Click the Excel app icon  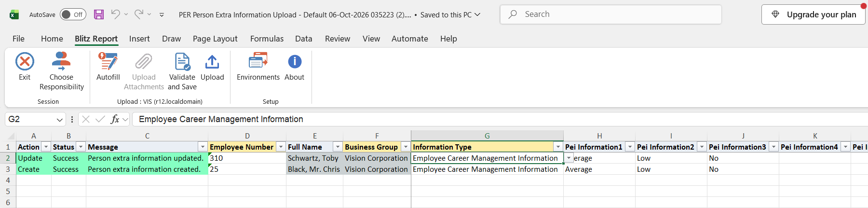tap(14, 14)
